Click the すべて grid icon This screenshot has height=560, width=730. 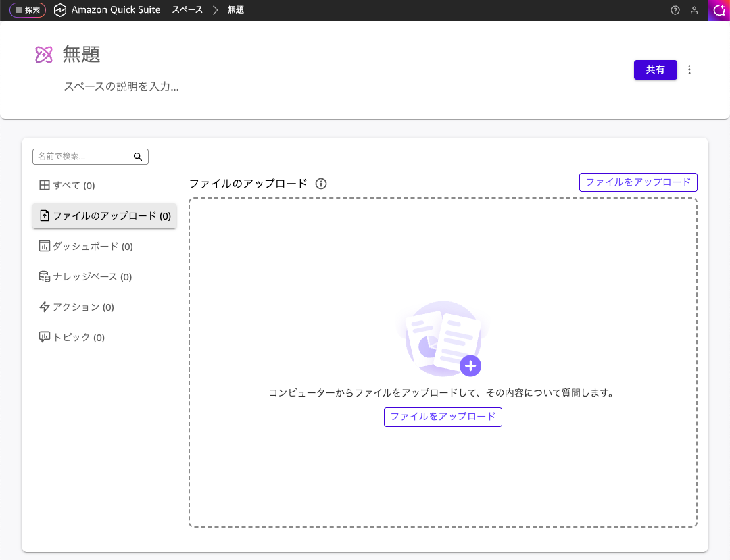coord(45,185)
